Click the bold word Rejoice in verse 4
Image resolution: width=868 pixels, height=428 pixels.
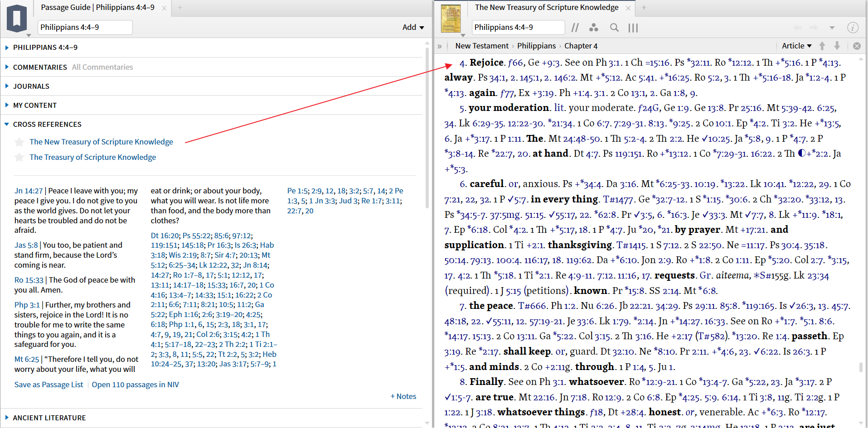coord(486,63)
